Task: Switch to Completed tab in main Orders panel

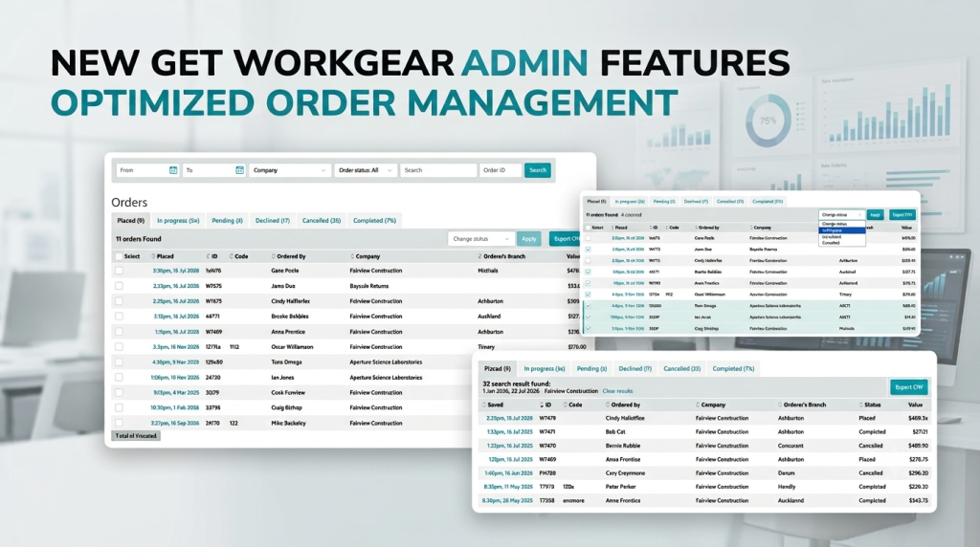Action: pos(374,220)
